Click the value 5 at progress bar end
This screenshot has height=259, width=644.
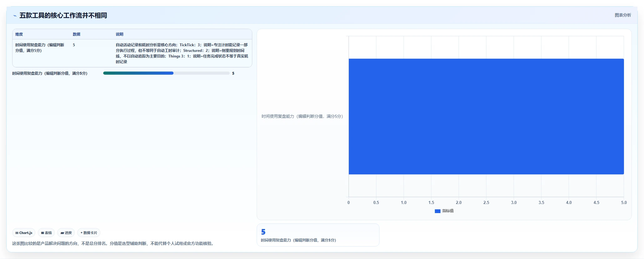233,73
